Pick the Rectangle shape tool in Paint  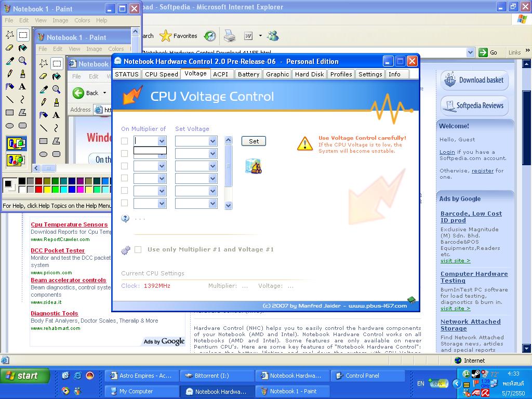(9, 112)
